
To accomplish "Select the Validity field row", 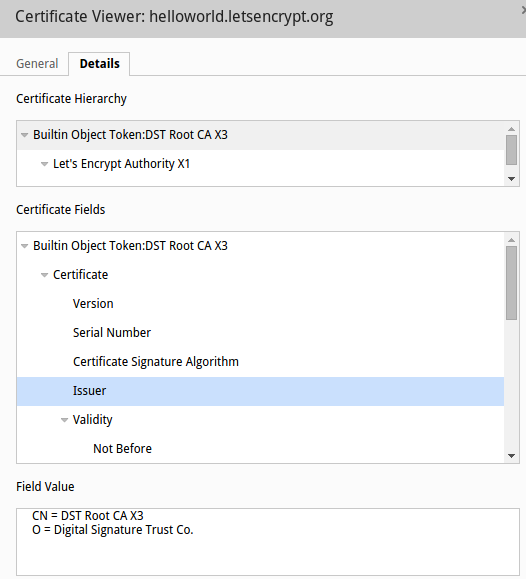I will pyautogui.click(x=260, y=420).
